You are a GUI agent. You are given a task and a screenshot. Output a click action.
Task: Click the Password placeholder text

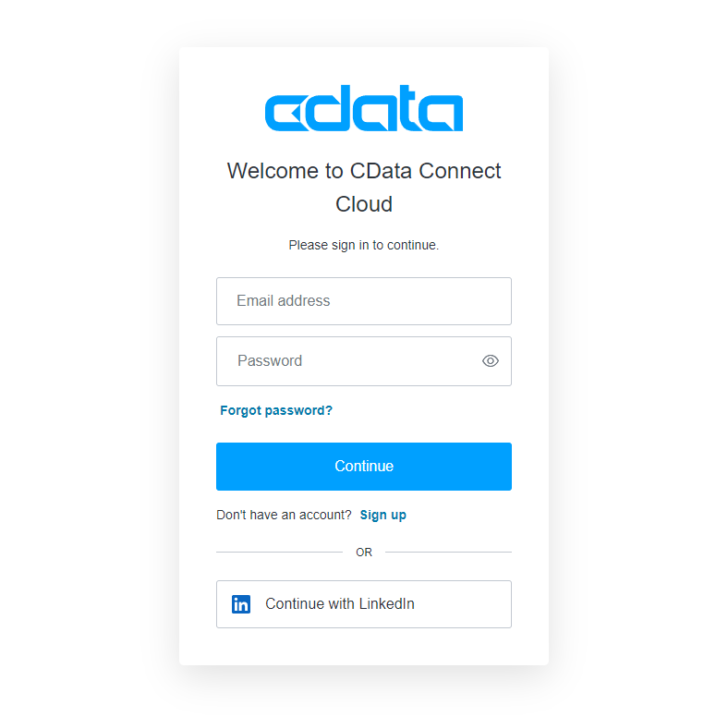pyautogui.click(x=270, y=361)
